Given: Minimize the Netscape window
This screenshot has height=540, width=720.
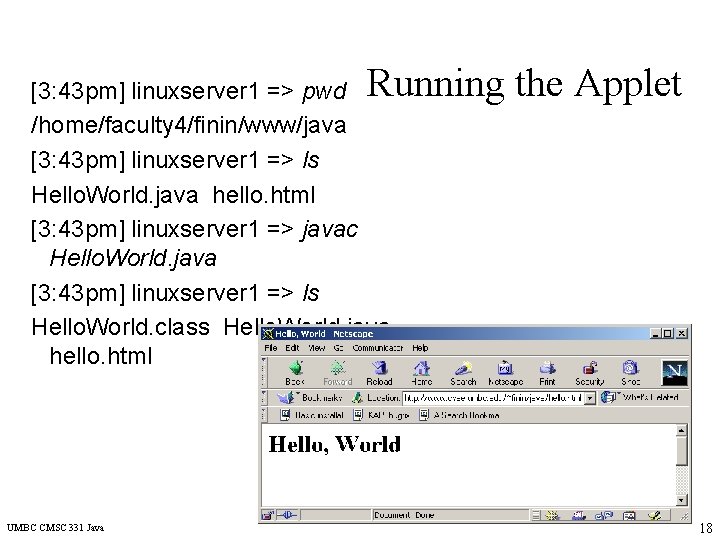Looking at the screenshot, I should [655, 334].
